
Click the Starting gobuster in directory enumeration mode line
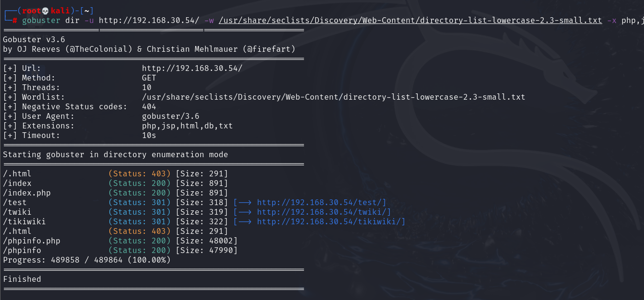pyautogui.click(x=116, y=154)
